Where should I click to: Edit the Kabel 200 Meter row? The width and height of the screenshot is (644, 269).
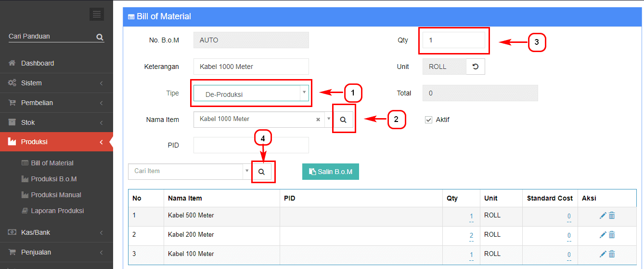(x=603, y=235)
